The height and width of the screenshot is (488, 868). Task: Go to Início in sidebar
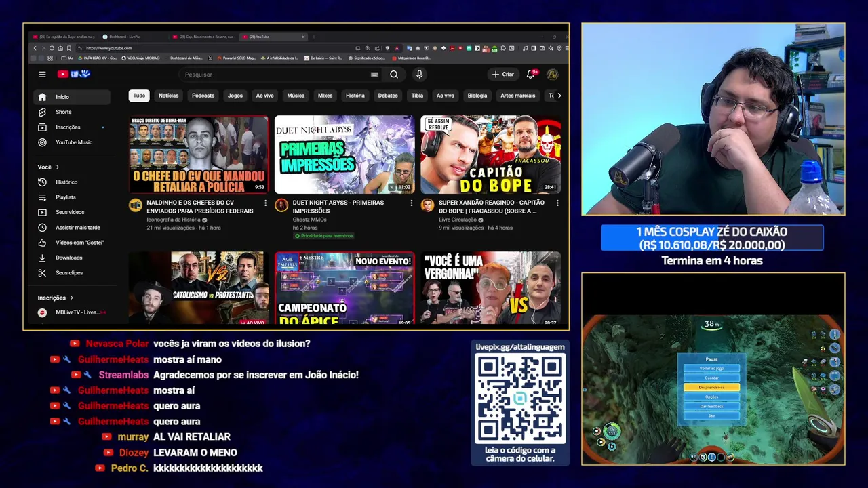click(72, 97)
